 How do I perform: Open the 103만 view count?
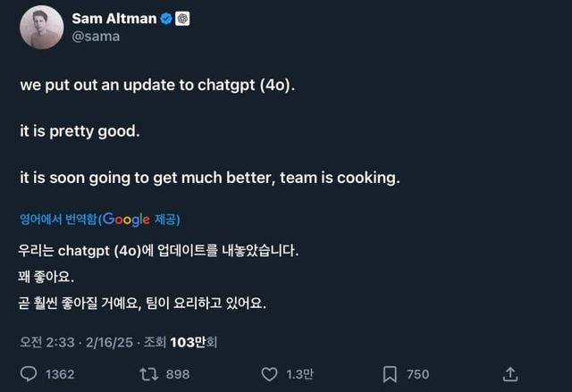coord(192,342)
